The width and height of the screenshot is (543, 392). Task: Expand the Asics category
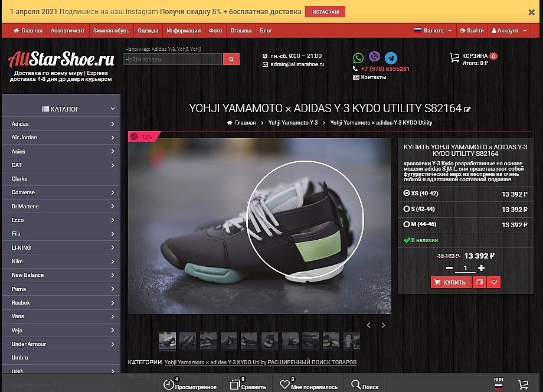click(113, 151)
